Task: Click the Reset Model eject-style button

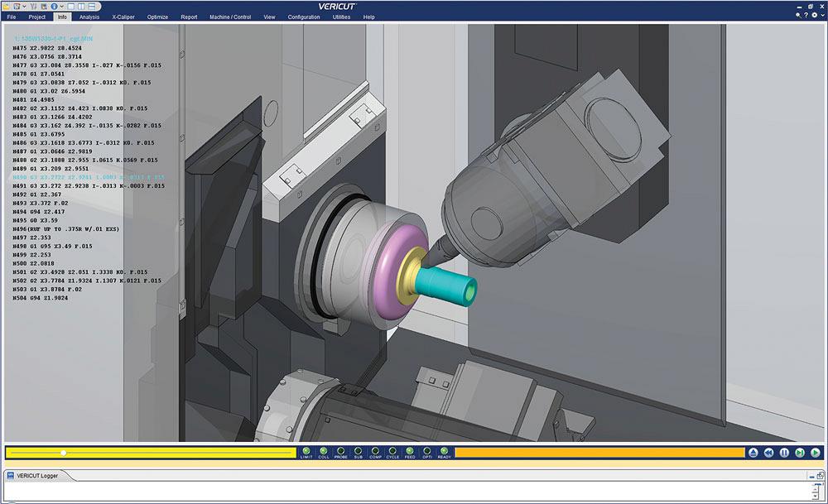Action: pos(753,453)
